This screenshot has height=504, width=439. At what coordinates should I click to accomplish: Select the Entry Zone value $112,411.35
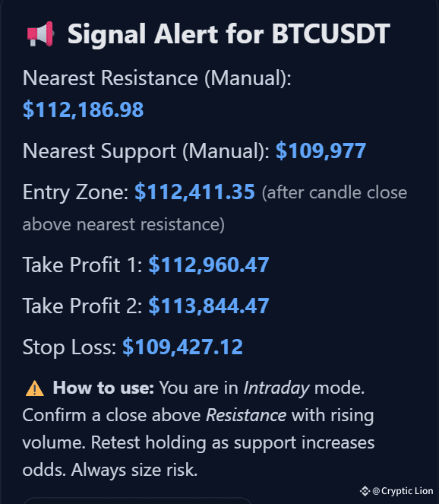[194, 192]
